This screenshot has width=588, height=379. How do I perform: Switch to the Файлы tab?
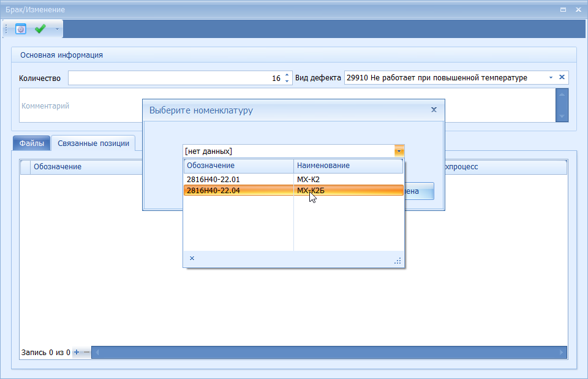[31, 143]
